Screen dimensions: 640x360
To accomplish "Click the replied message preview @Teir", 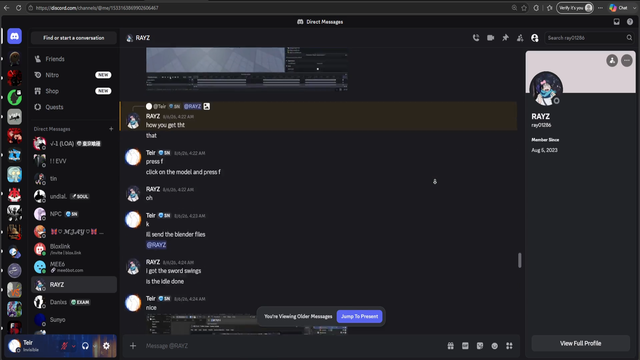I will (178, 107).
